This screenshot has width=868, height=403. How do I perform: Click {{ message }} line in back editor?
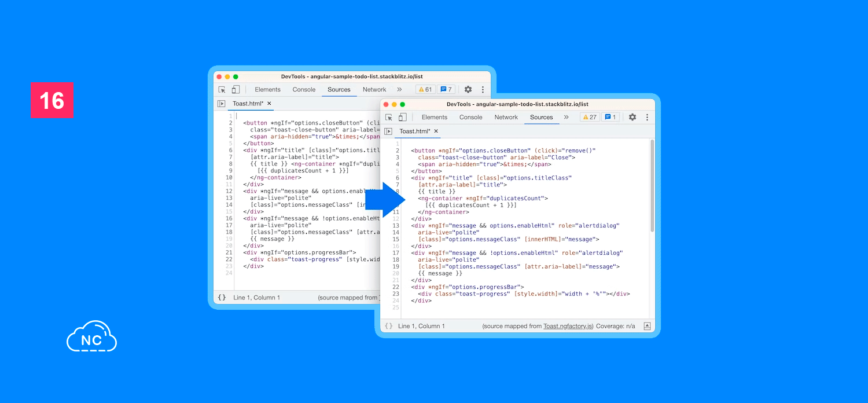click(272, 239)
